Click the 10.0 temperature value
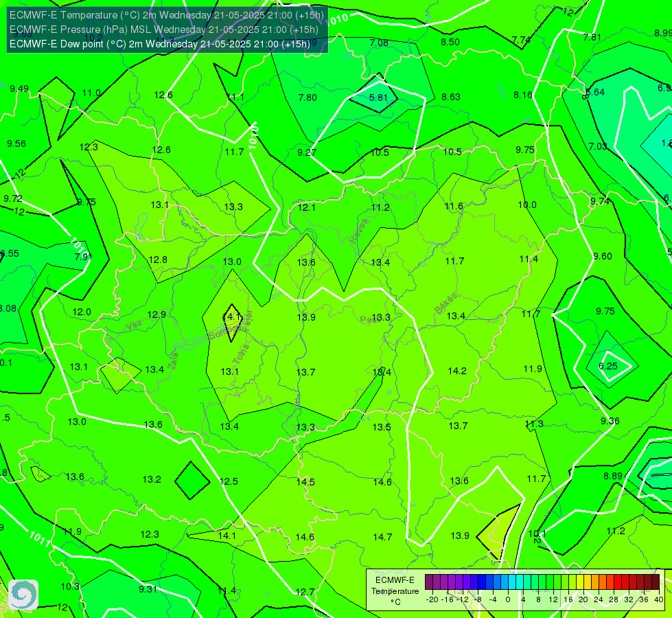Image resolution: width=672 pixels, height=618 pixels. (x=527, y=205)
